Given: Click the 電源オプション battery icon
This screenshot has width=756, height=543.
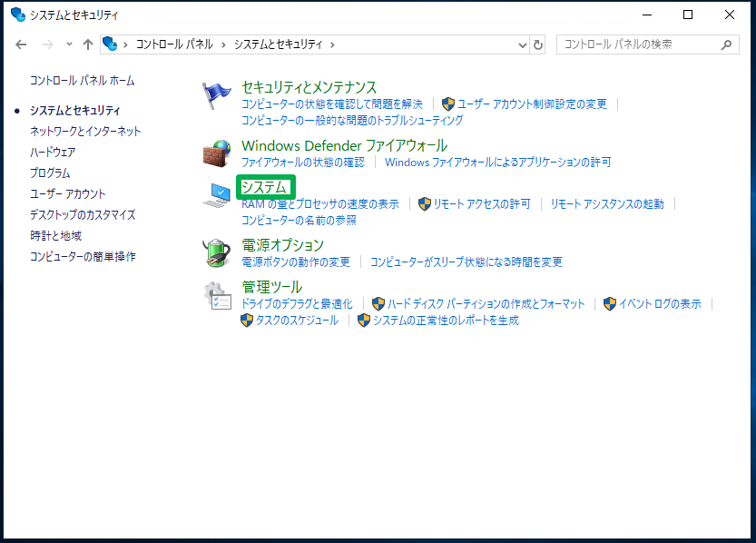Looking at the screenshot, I should point(218,252).
